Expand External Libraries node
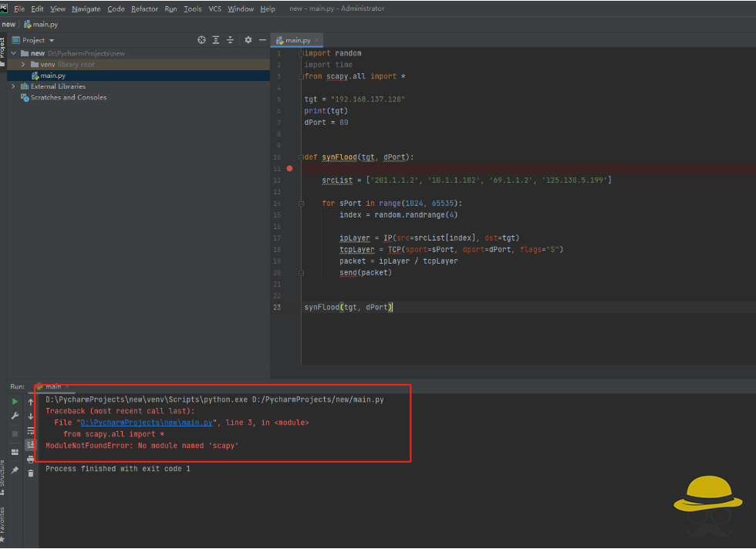This screenshot has width=756, height=549. pyautogui.click(x=14, y=86)
